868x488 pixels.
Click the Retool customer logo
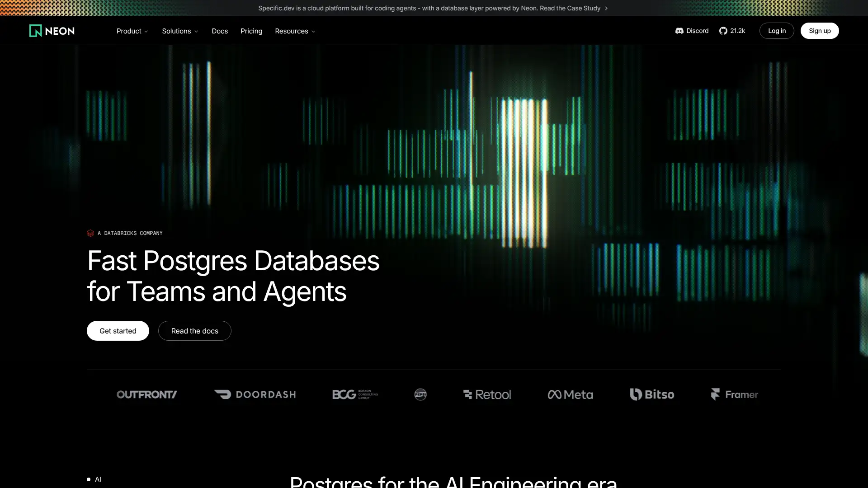pyautogui.click(x=487, y=394)
